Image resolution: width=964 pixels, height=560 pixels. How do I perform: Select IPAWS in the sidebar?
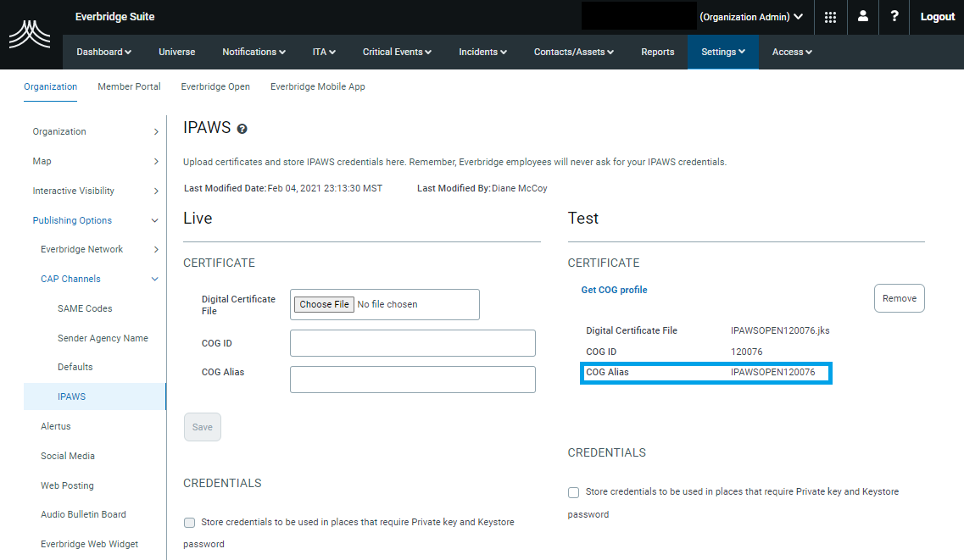(95, 396)
